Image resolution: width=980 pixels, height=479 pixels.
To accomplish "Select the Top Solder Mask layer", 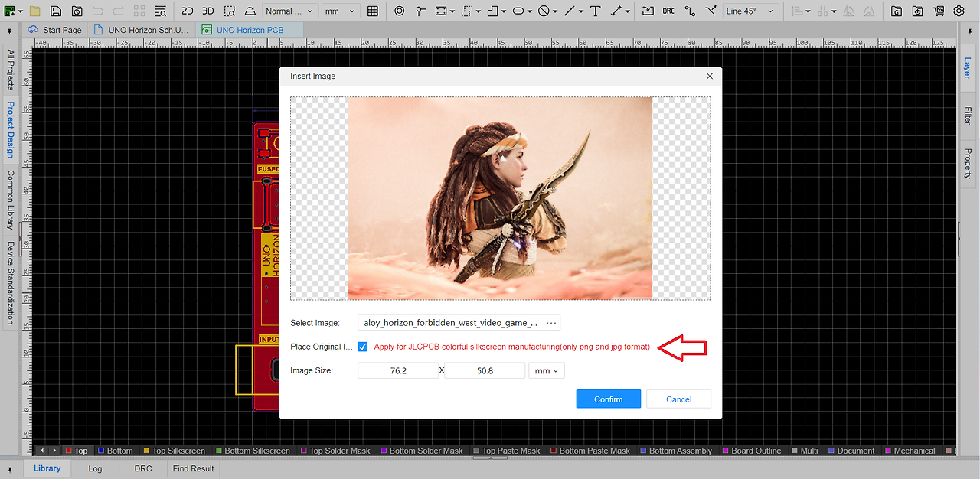I will [x=335, y=451].
